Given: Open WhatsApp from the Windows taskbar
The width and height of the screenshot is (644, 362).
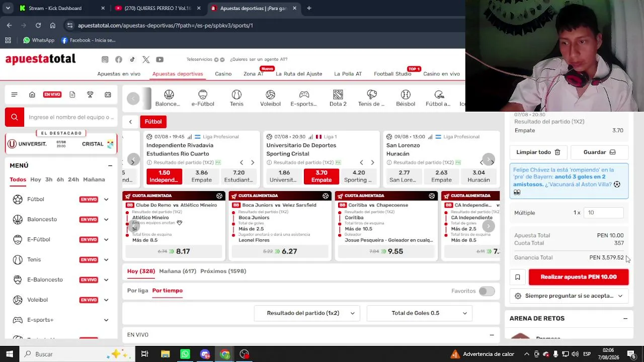Looking at the screenshot, I should tap(185, 354).
